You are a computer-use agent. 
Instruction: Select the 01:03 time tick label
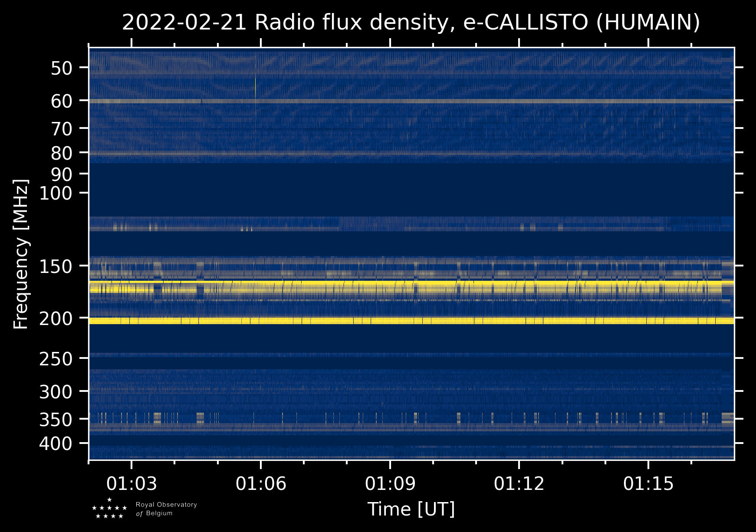(131, 483)
